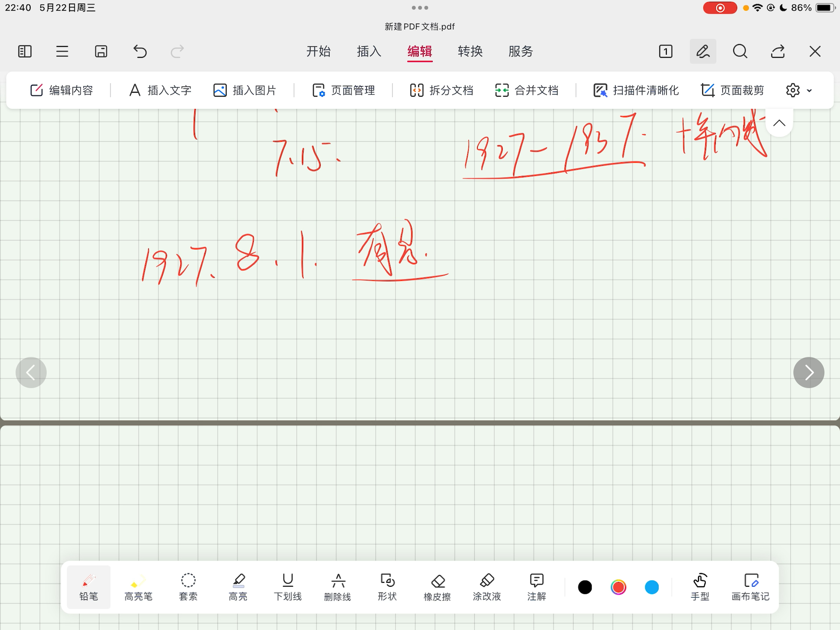The height and width of the screenshot is (630, 840).
Task: Pick the black color swatch
Action: pyautogui.click(x=585, y=587)
